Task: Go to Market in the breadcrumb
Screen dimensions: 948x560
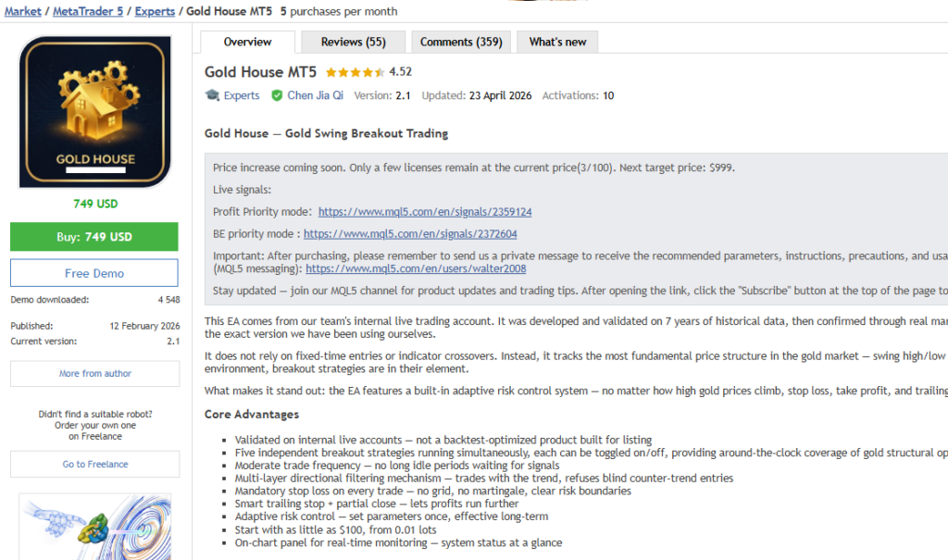Action: (23, 11)
